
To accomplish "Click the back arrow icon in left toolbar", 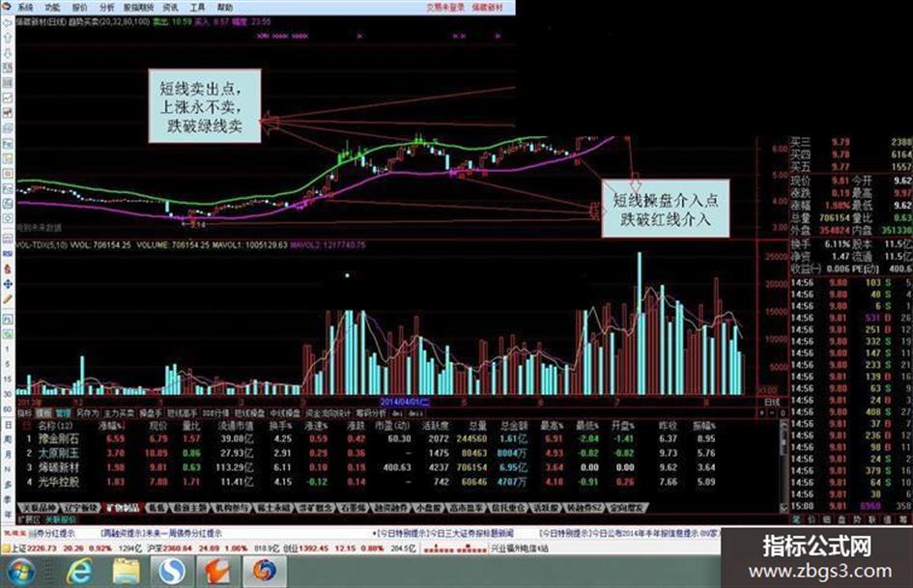I will click(8, 23).
